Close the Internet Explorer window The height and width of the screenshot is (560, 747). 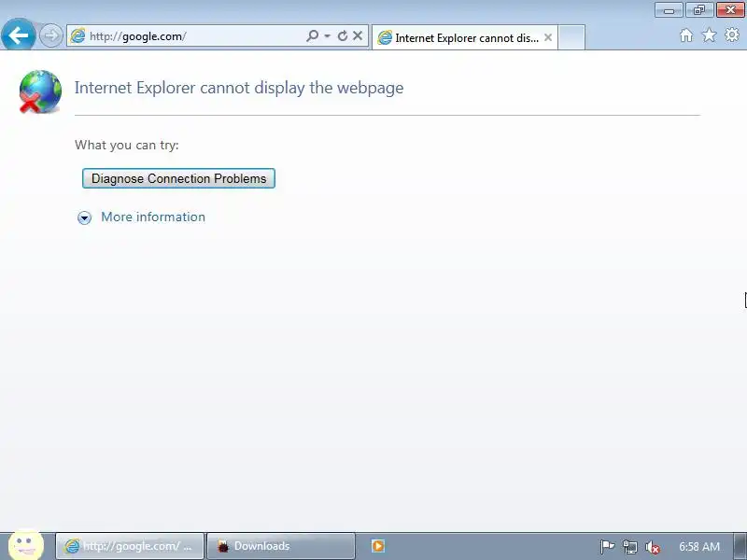click(730, 9)
